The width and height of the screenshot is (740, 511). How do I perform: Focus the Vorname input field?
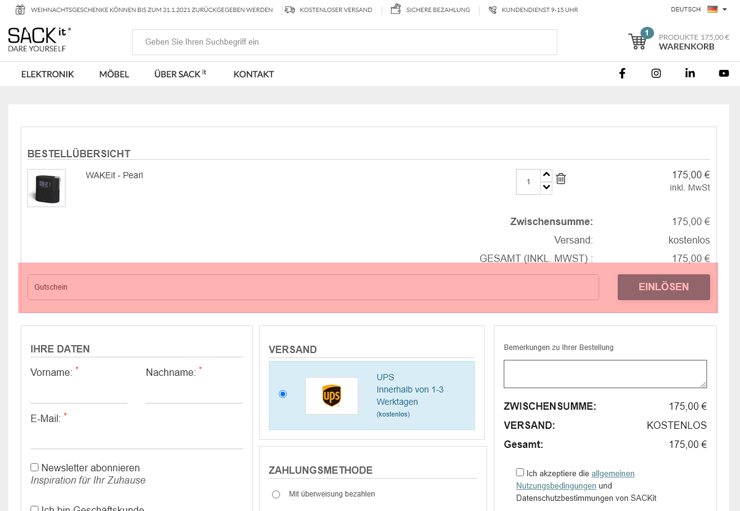pos(78,393)
